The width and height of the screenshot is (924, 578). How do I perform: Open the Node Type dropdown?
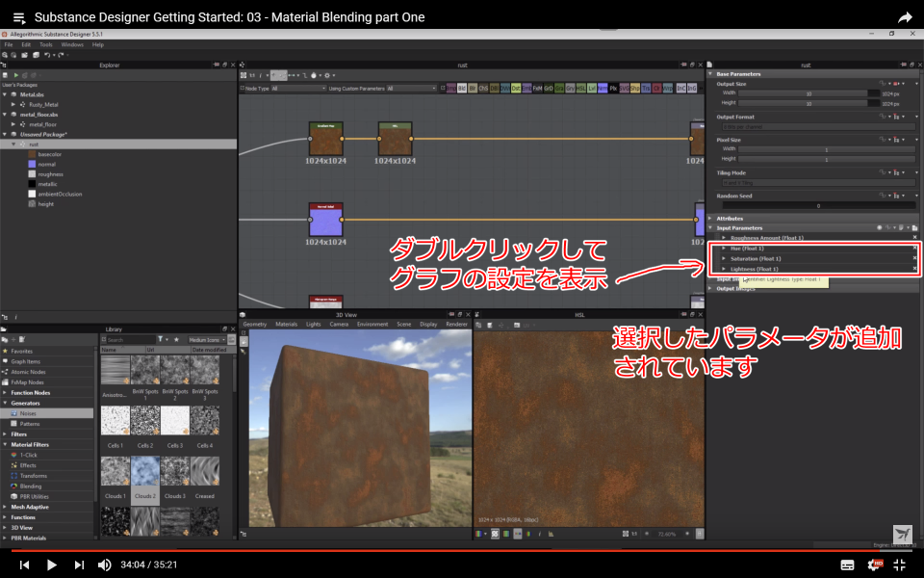point(298,89)
